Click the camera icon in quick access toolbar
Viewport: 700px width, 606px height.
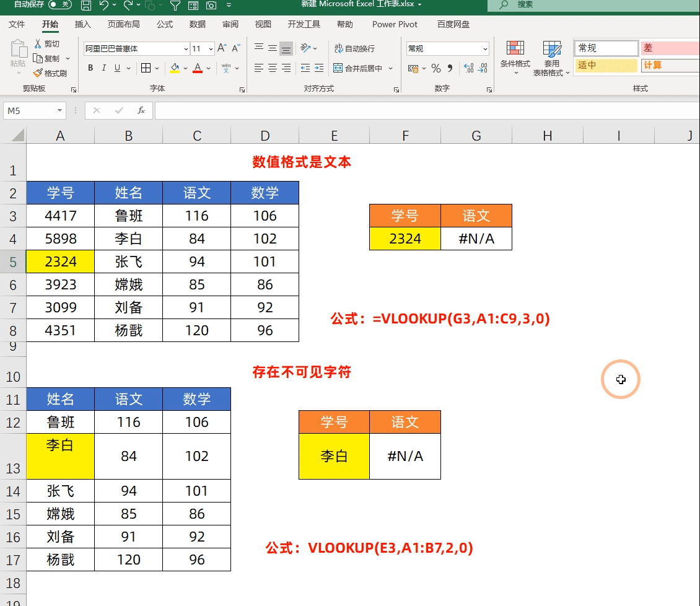[x=211, y=6]
